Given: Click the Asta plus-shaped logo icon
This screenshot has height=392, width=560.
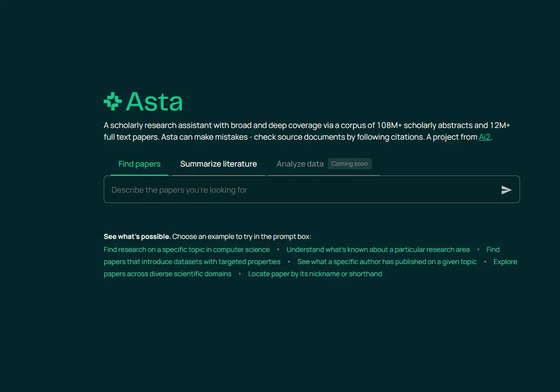Looking at the screenshot, I should tap(113, 101).
